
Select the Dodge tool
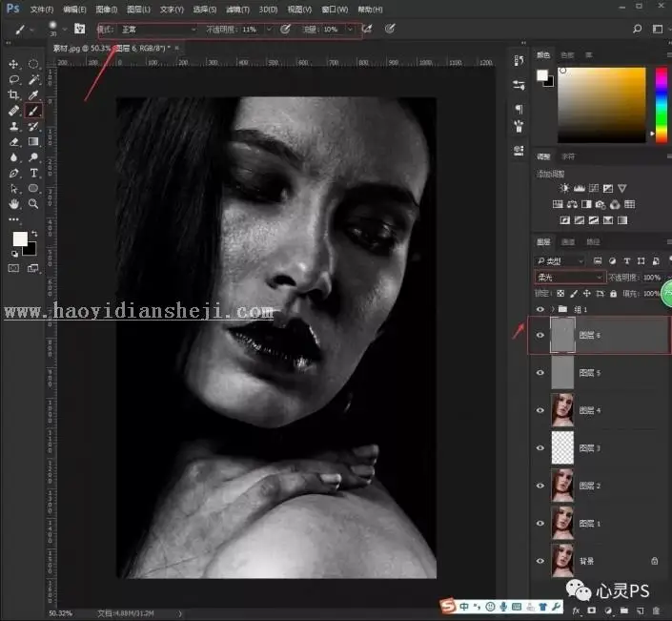pos(33,157)
